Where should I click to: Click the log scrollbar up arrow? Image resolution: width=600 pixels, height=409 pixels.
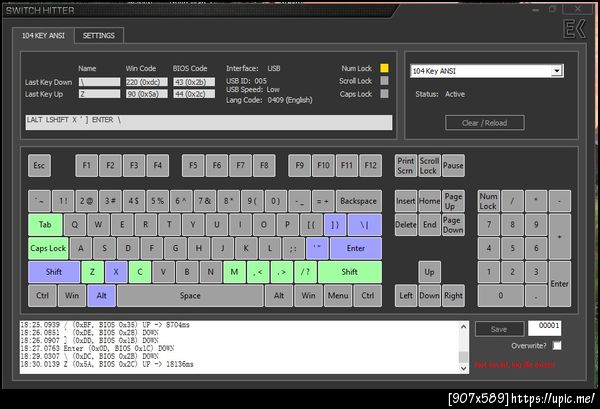463,326
